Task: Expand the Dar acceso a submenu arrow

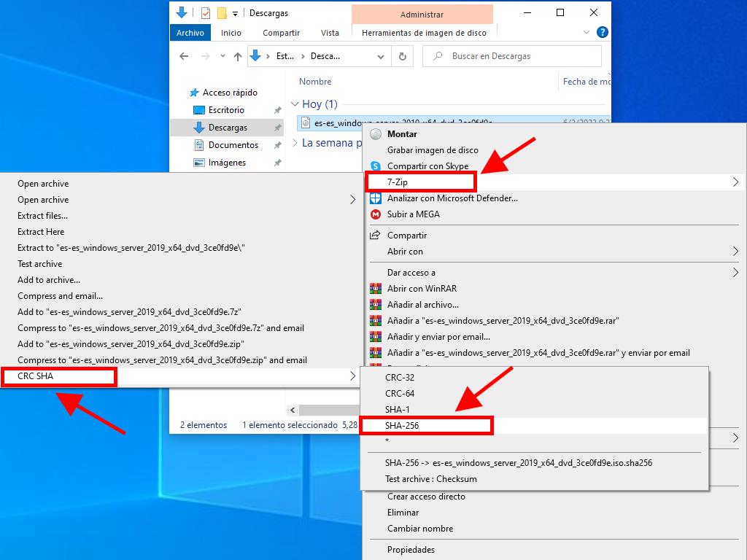Action: coord(735,273)
